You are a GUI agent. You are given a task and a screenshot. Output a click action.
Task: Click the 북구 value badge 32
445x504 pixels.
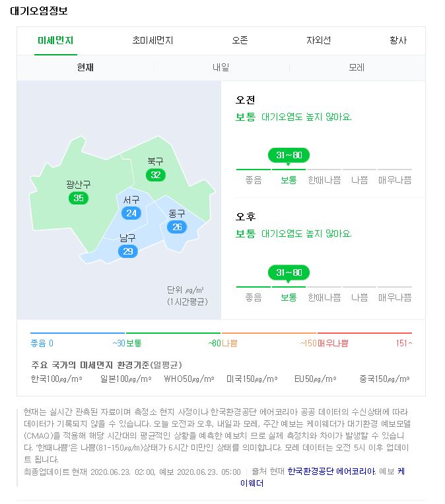click(x=156, y=175)
